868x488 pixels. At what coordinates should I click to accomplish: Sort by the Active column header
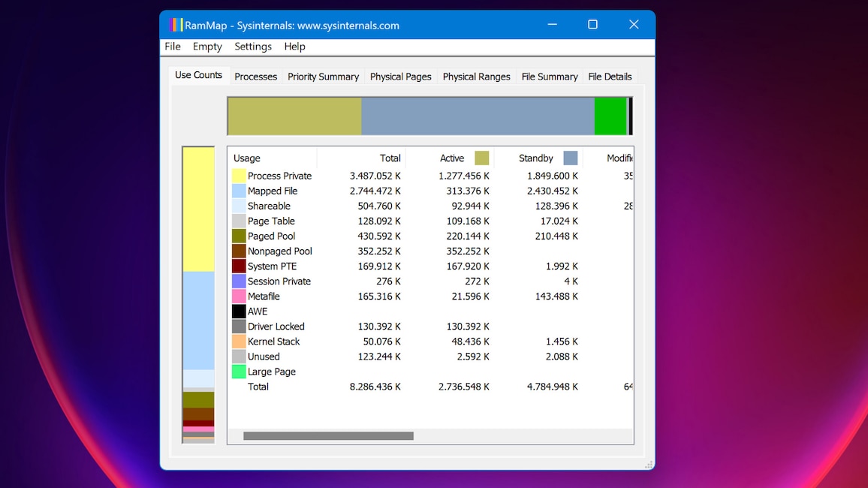coord(450,158)
